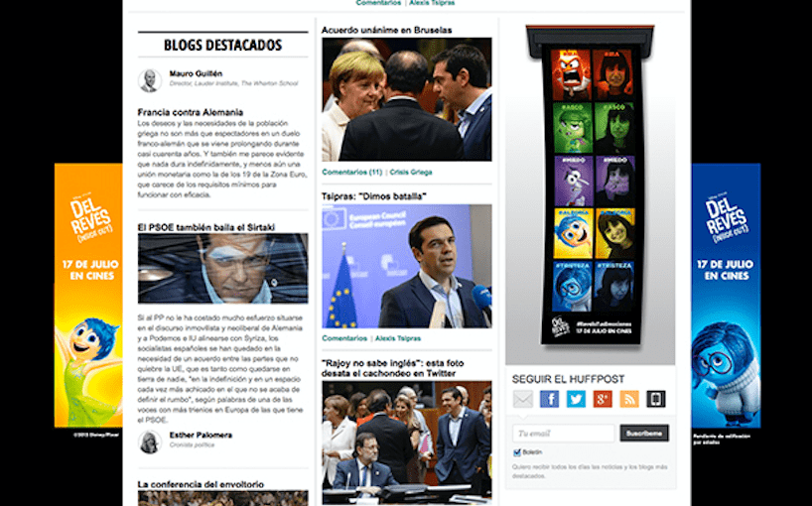Viewport: 812px width, 506px height.
Task: Click the mobile phone app icon
Action: point(655,399)
